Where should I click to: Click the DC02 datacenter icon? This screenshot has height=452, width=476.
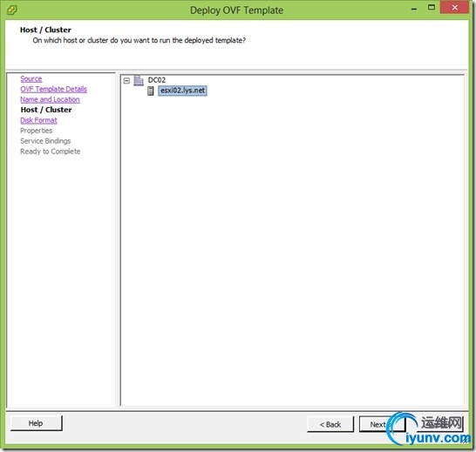coord(139,80)
